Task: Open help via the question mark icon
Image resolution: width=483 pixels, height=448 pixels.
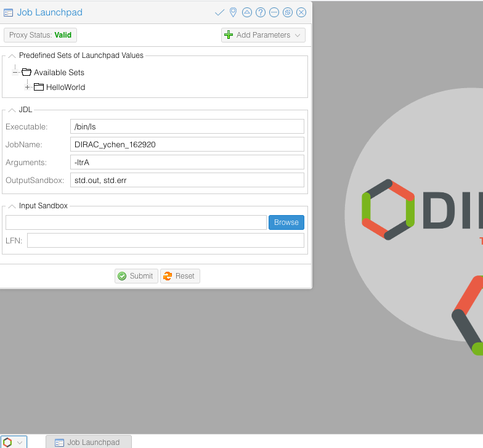Action: pyautogui.click(x=261, y=12)
